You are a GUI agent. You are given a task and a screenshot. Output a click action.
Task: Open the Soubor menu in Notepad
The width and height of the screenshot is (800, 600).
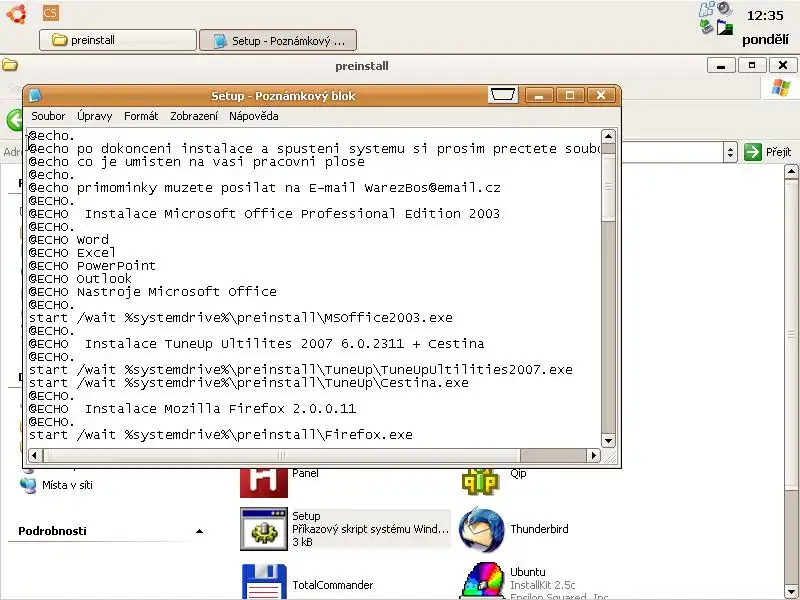[48, 116]
